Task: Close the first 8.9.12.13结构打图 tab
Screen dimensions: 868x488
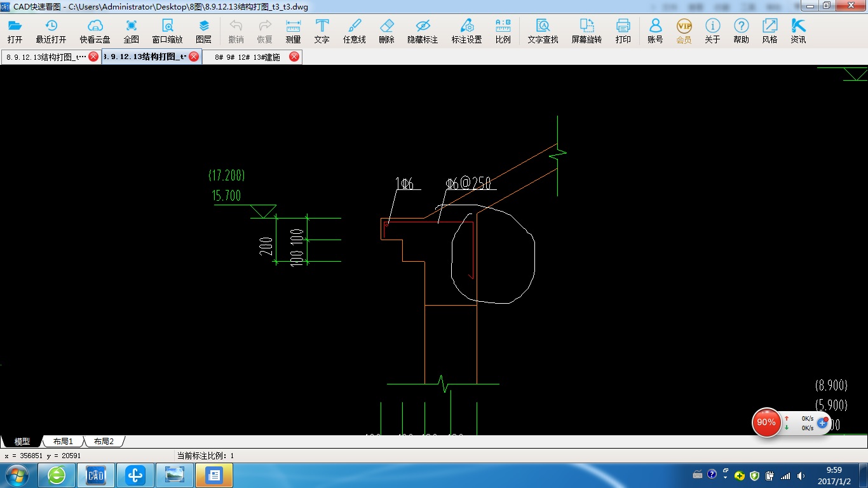Action: click(93, 57)
